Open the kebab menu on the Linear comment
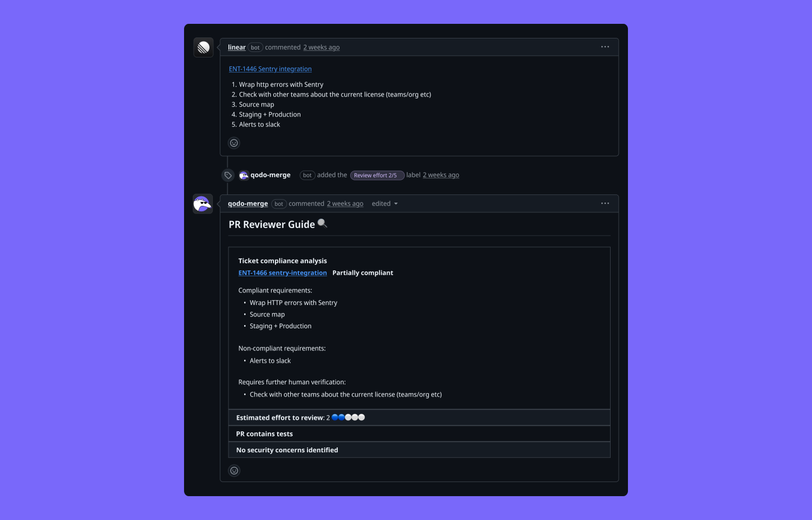This screenshot has width=812, height=520. tap(605, 47)
